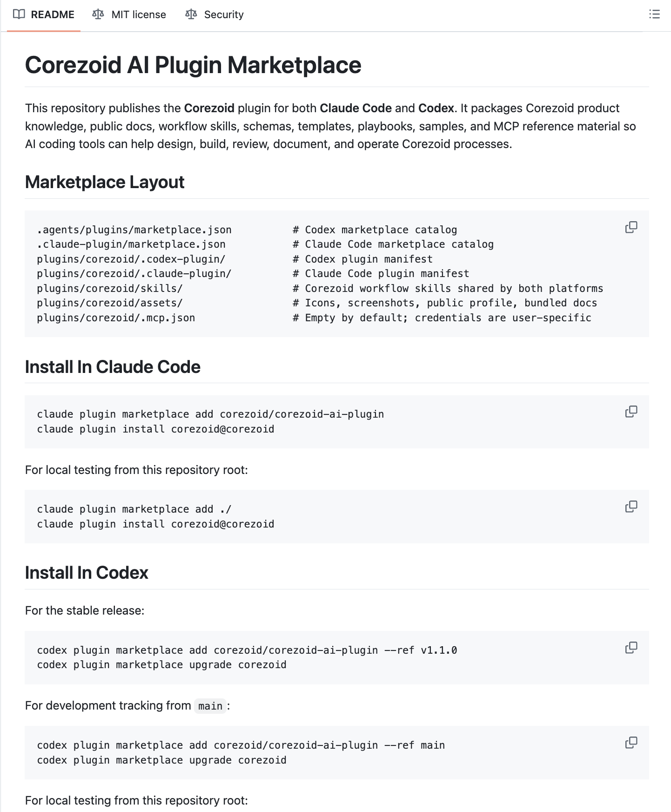671x812 pixels.
Task: Copy the Marketplace Layout code block
Action: click(x=631, y=227)
